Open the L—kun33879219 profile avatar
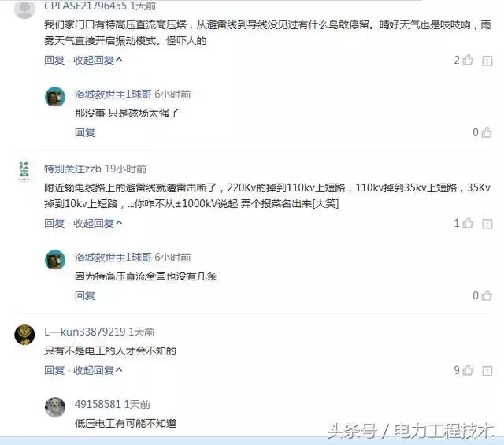Screen dimensions: 504x445 24,335
